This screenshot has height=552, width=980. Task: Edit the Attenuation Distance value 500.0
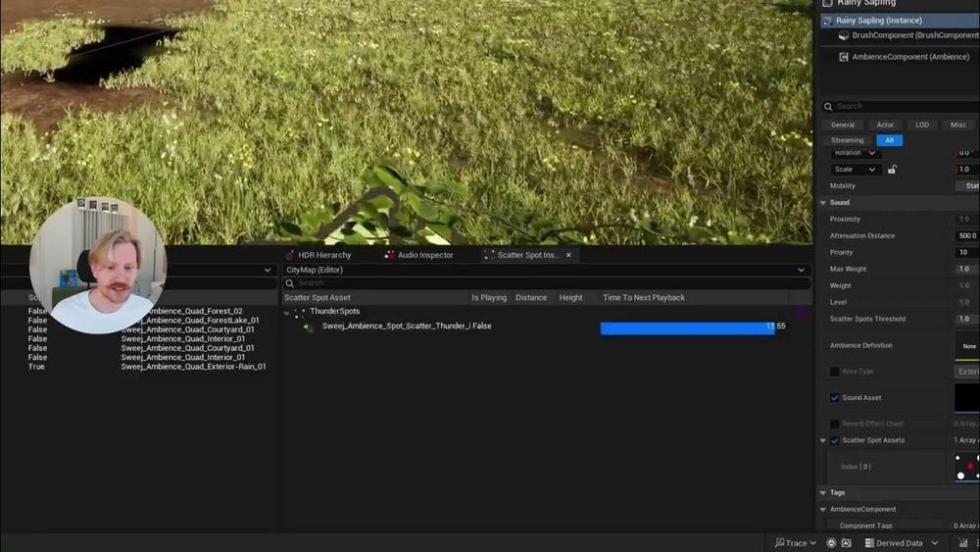[x=967, y=236]
